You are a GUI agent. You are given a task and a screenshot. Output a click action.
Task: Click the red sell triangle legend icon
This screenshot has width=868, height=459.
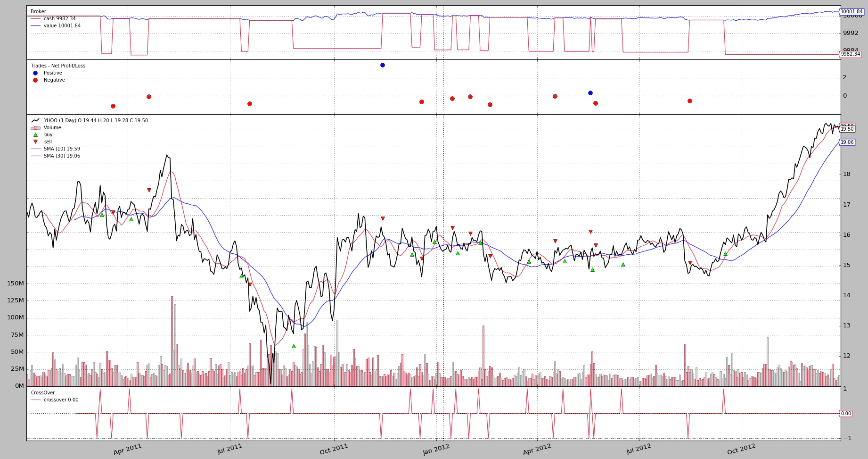[x=35, y=142]
